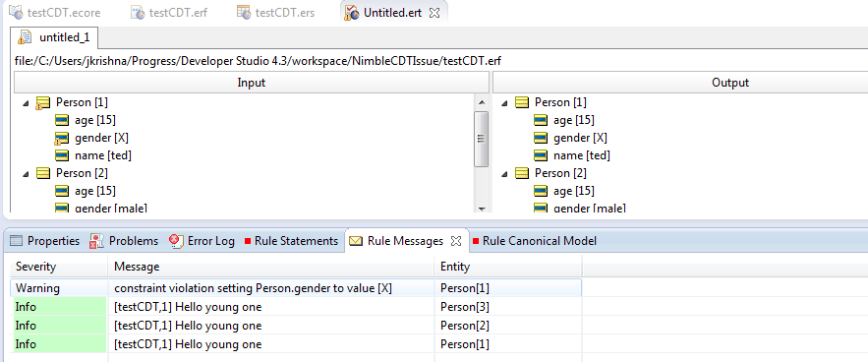The height and width of the screenshot is (362, 868).
Task: Click the Problems view icon
Action: pyautogui.click(x=97, y=241)
